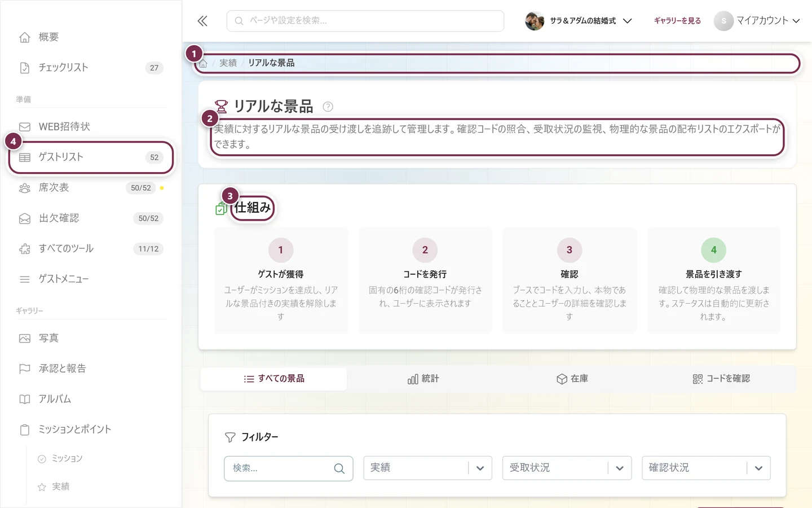Click the 席次表 people icon
This screenshot has height=508, width=812.
(25, 188)
